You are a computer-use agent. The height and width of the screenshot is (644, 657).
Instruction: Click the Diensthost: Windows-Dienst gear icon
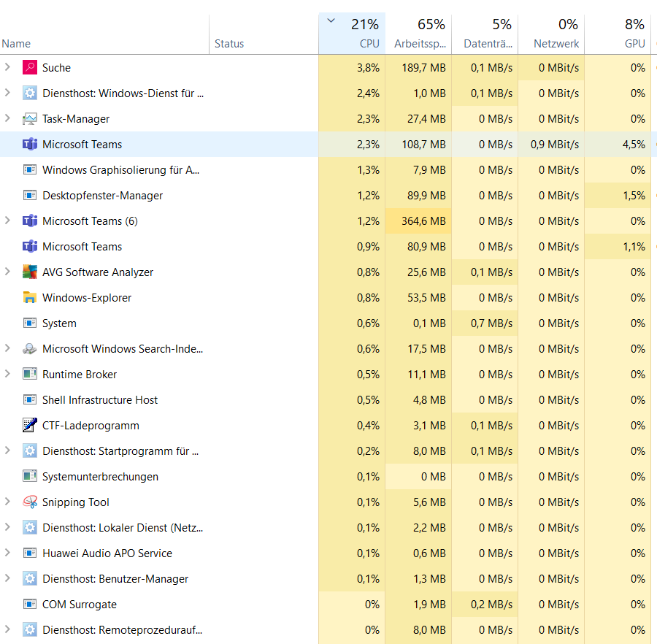[x=30, y=93]
